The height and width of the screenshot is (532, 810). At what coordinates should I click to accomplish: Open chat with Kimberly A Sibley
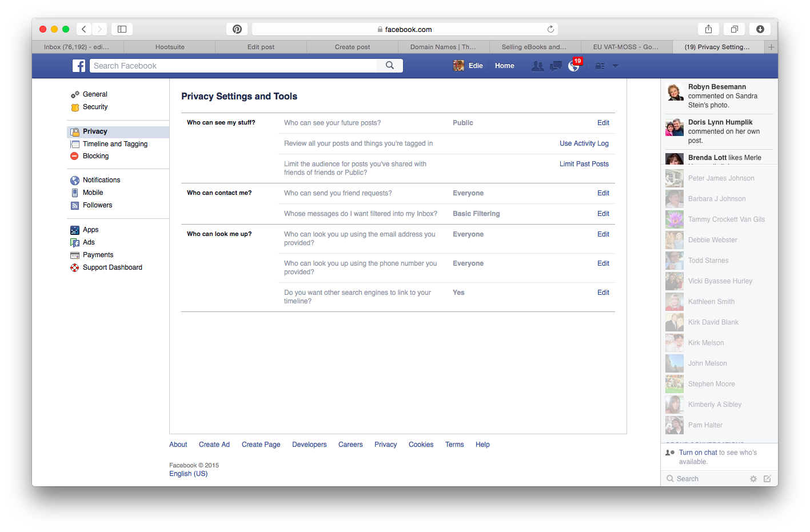719,405
